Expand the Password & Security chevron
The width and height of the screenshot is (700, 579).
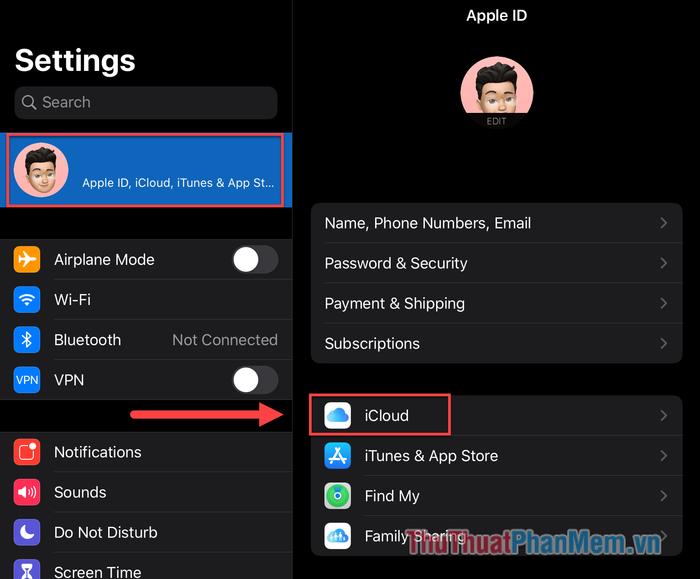tap(664, 263)
